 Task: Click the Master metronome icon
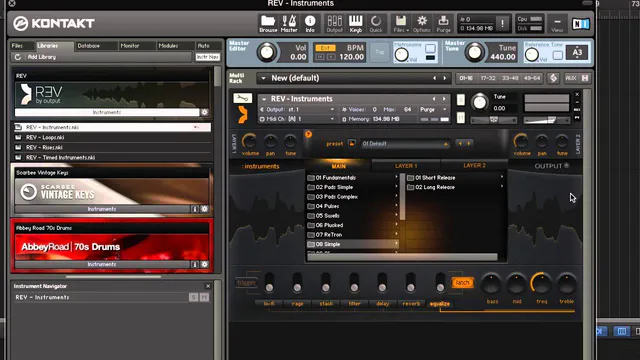(x=289, y=24)
